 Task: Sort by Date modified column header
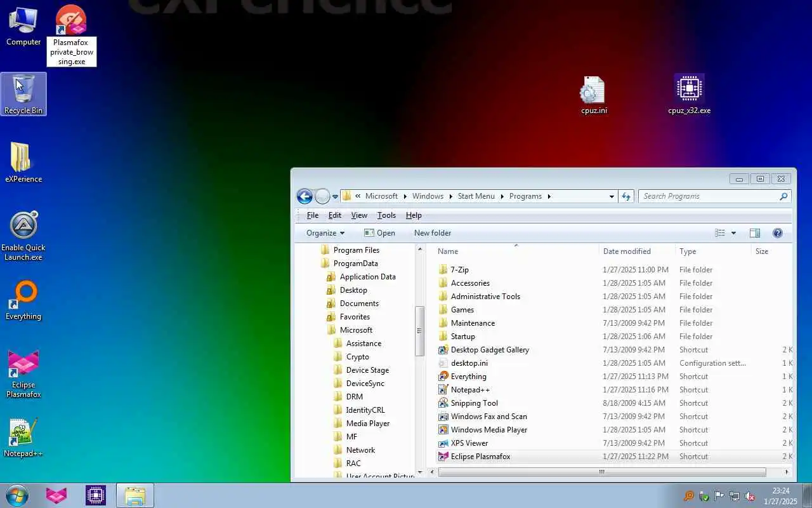click(x=637, y=251)
